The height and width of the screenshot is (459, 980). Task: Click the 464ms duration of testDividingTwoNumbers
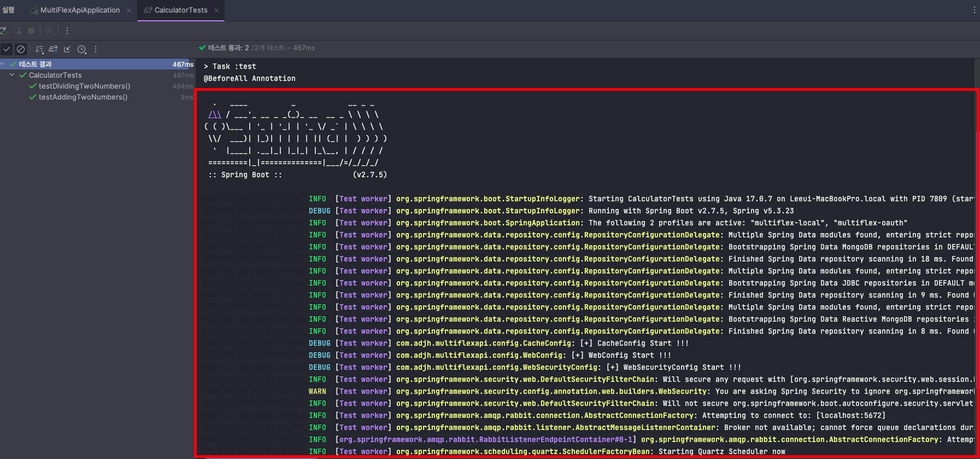[183, 86]
